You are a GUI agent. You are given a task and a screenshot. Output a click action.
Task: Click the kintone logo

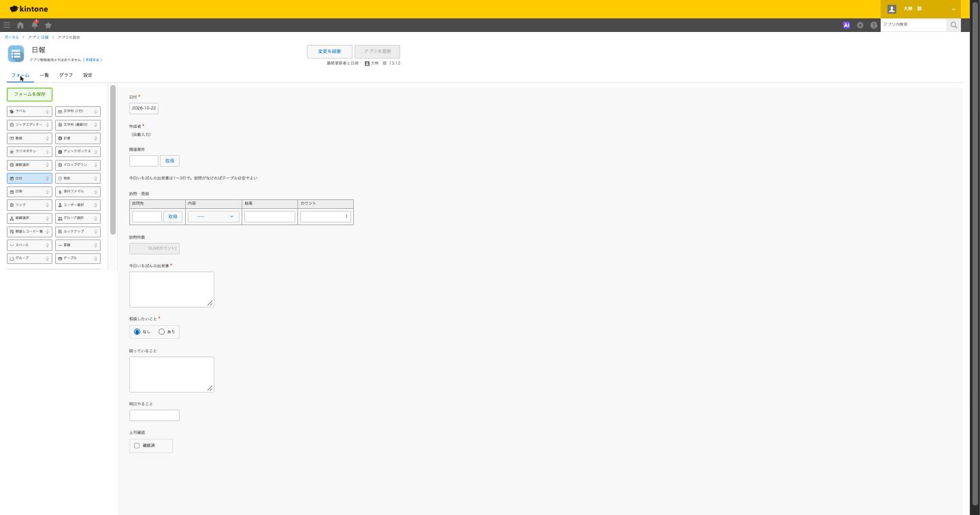[x=29, y=9]
